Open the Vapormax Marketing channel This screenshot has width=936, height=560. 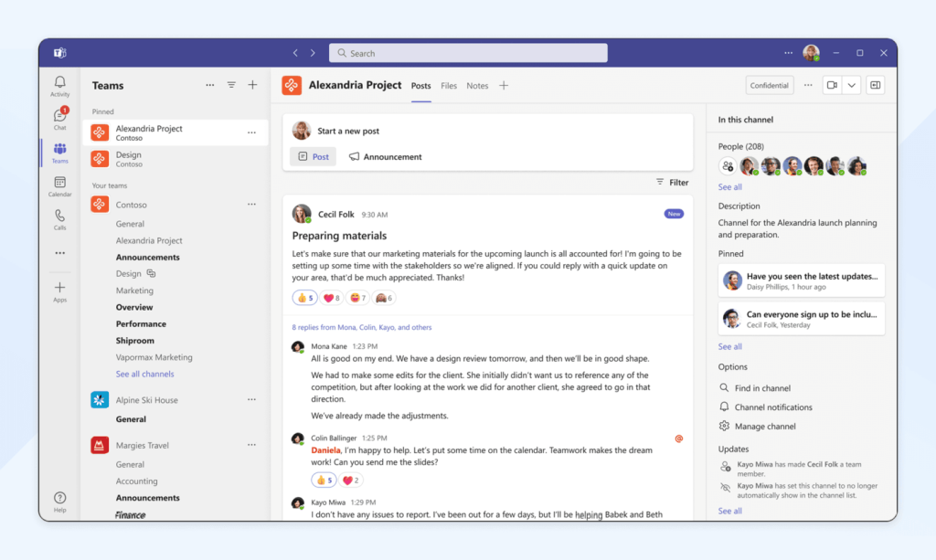[154, 357]
